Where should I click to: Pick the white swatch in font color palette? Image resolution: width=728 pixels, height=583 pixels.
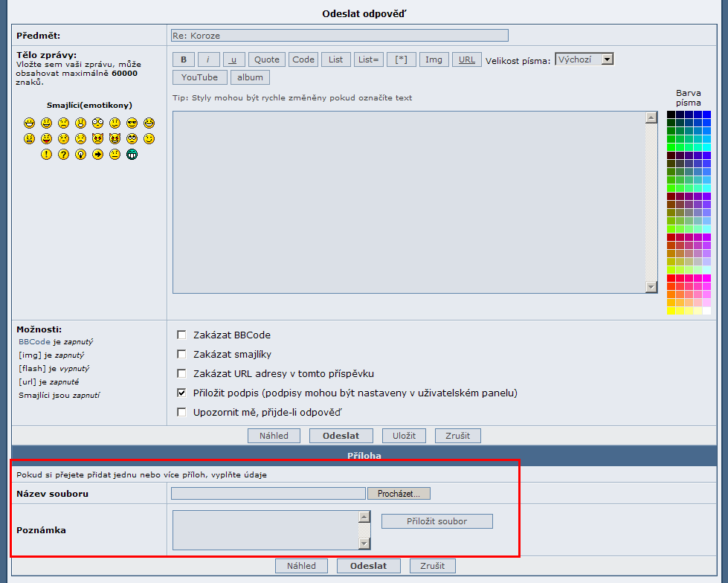(706, 311)
